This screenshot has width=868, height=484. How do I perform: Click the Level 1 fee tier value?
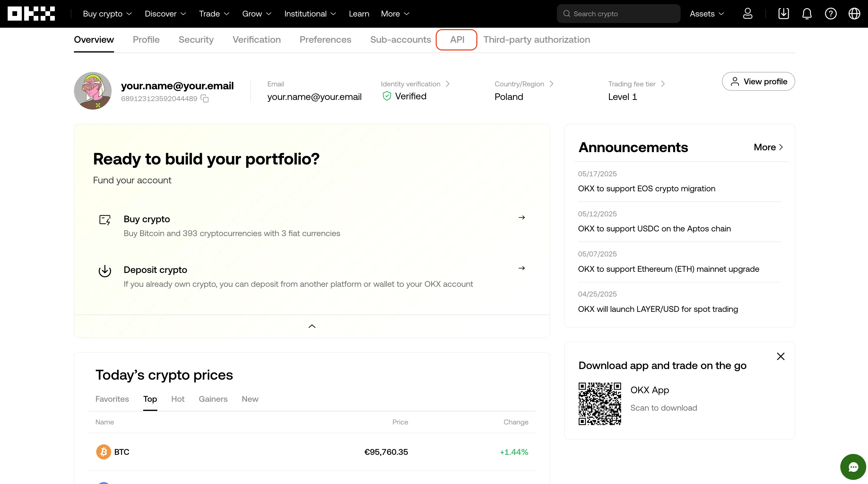pos(622,97)
